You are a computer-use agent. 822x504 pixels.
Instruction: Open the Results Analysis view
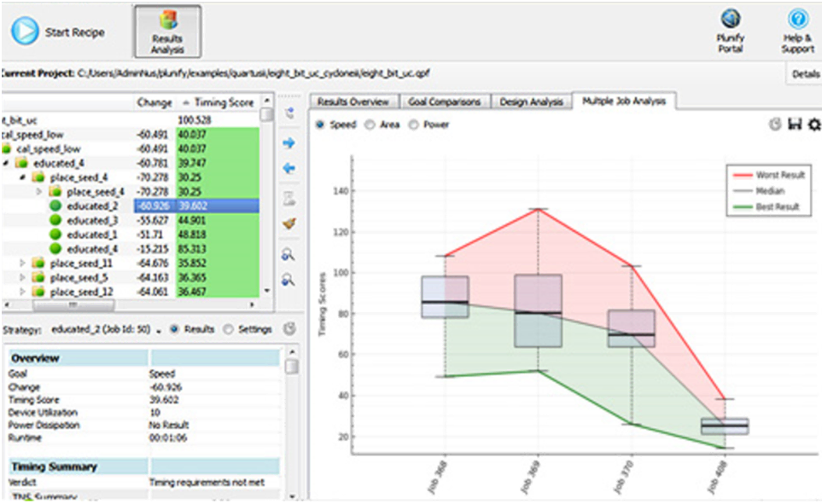pos(166,32)
